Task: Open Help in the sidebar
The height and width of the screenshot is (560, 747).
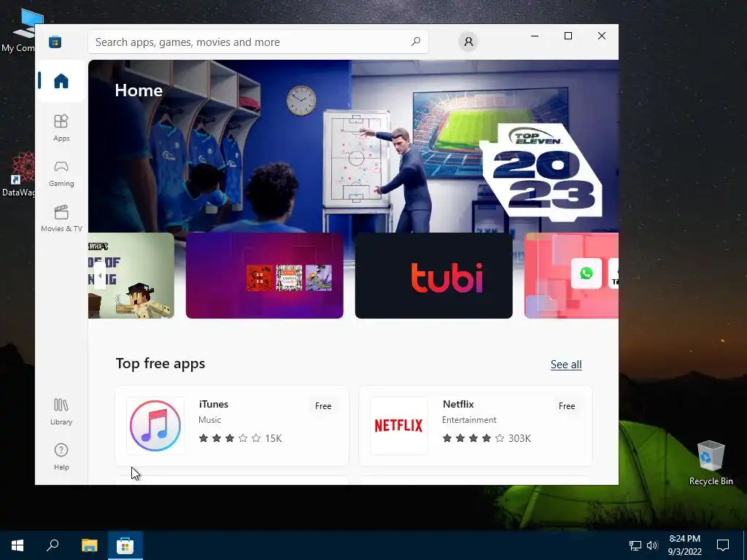Action: point(61,457)
